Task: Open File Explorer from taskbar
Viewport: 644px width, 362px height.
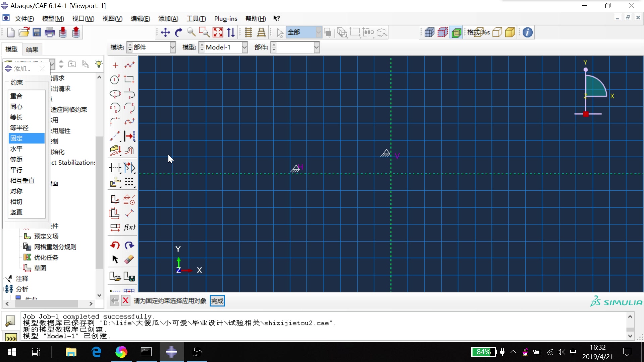Action: pyautogui.click(x=71, y=352)
